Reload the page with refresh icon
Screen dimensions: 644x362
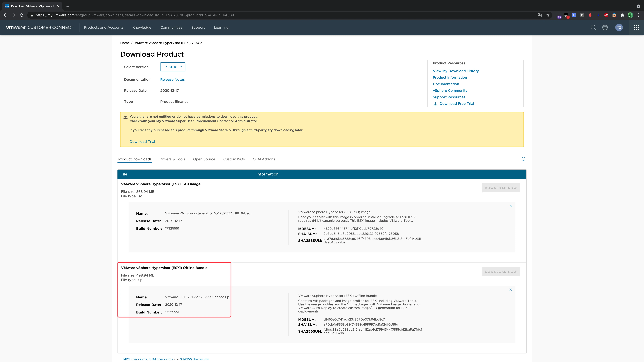[22, 15]
